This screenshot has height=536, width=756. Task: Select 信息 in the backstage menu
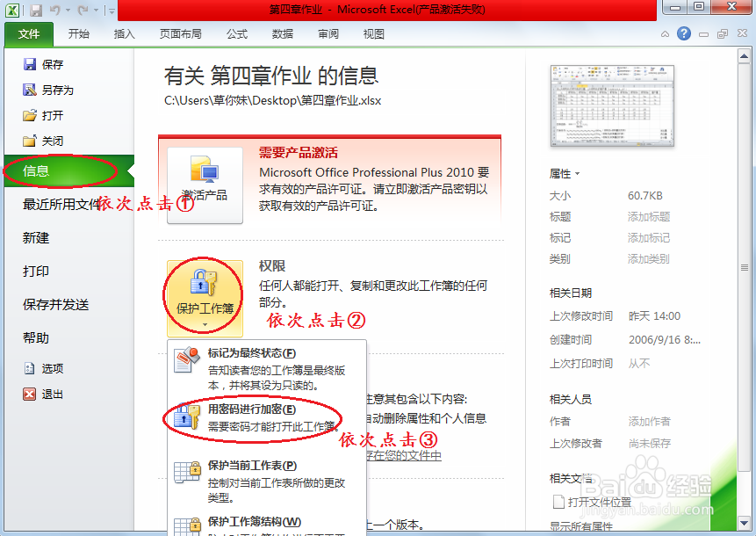[x=69, y=170]
